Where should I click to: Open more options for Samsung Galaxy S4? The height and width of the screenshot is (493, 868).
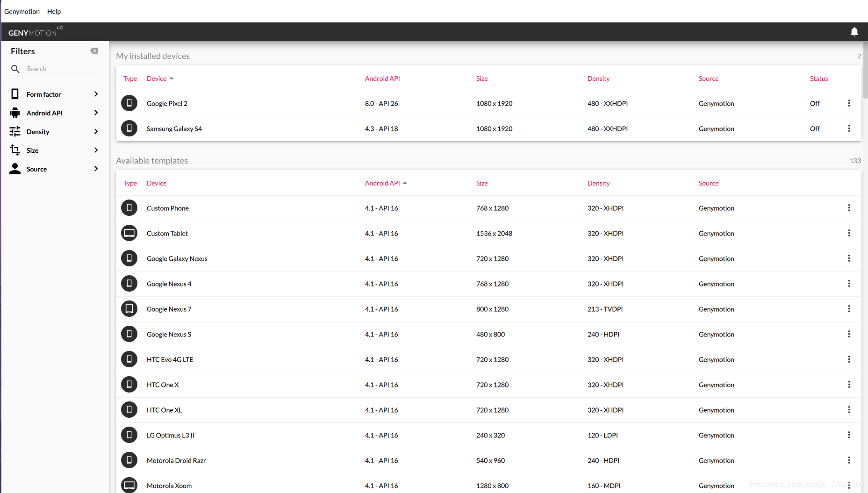click(849, 129)
